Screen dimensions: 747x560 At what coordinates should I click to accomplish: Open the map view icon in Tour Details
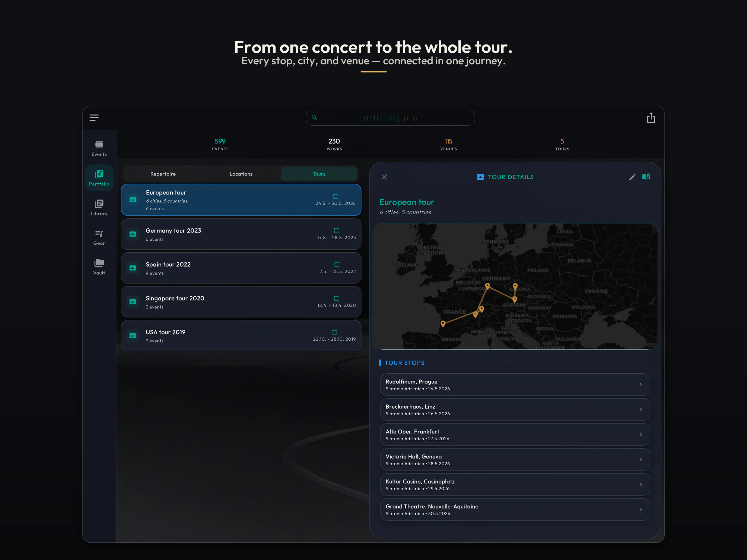646,177
